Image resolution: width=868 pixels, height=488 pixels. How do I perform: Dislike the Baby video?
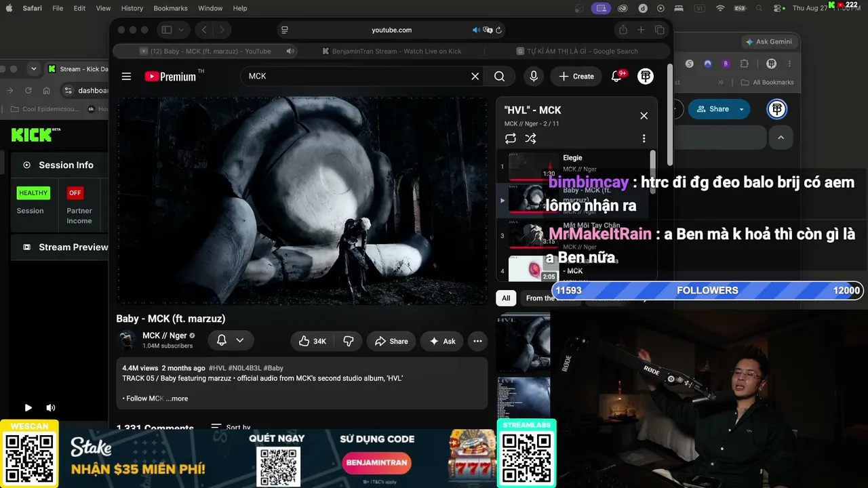349,342
